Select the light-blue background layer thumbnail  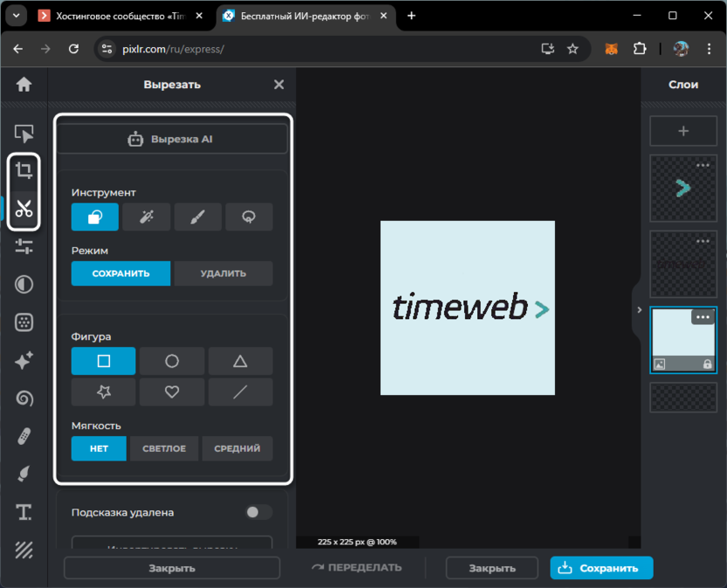pyautogui.click(x=683, y=340)
